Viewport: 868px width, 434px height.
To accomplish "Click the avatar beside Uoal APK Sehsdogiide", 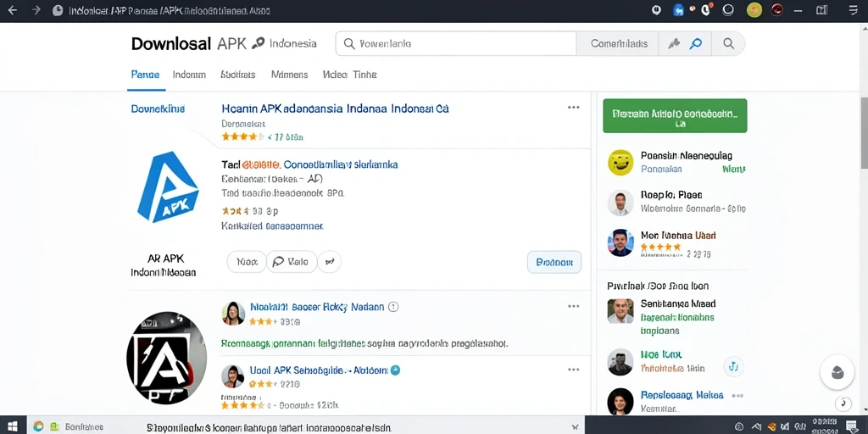I will [232, 376].
